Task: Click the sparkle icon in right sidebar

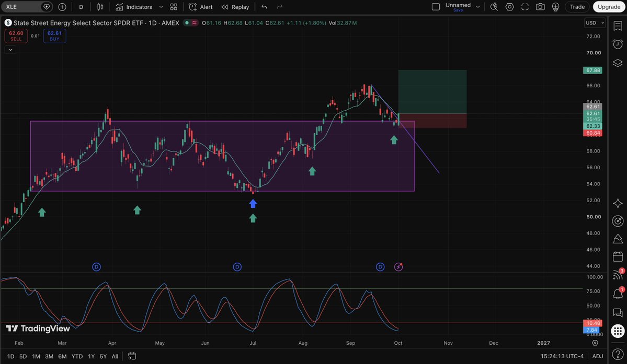Action: click(618, 203)
